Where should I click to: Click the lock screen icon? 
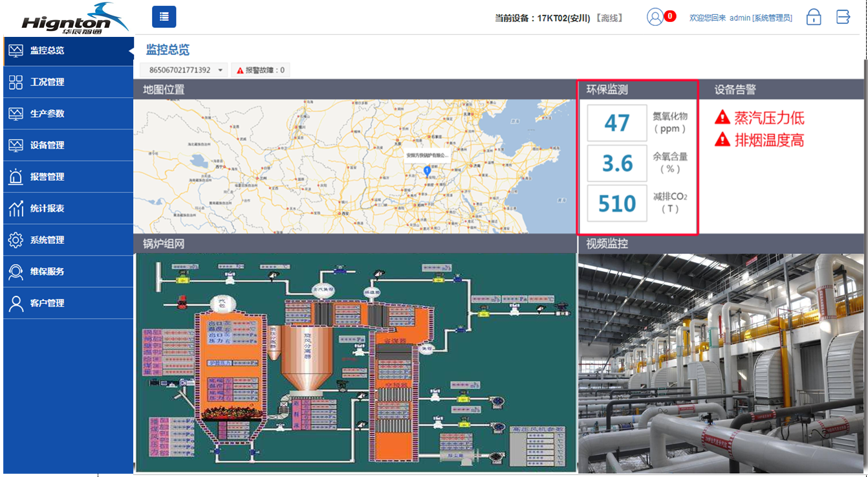pos(813,17)
